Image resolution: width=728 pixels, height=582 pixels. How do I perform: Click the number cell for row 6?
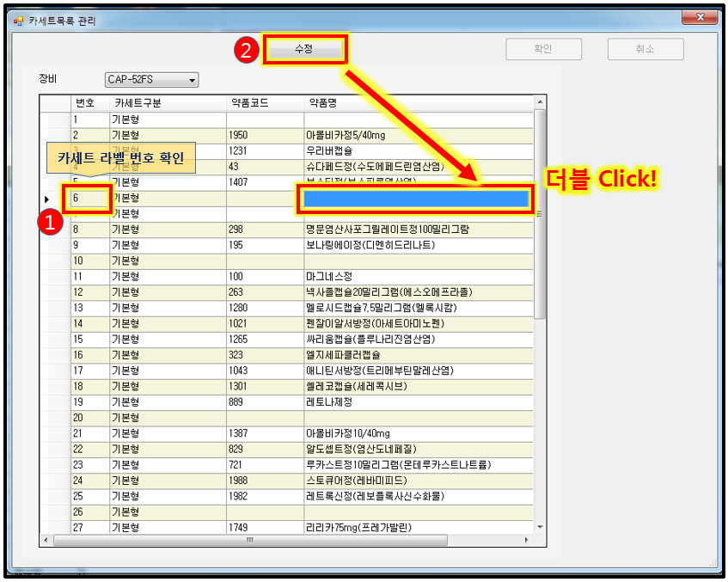click(x=89, y=199)
